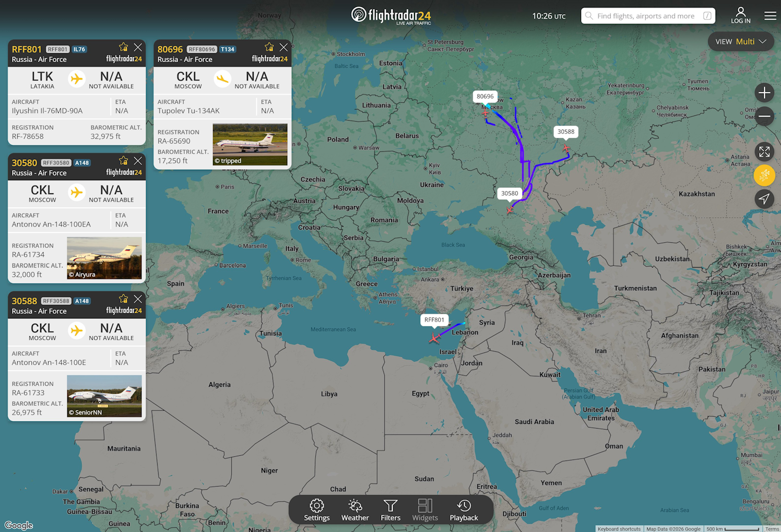Click the RFF30588 callsign badge

pyautogui.click(x=56, y=301)
